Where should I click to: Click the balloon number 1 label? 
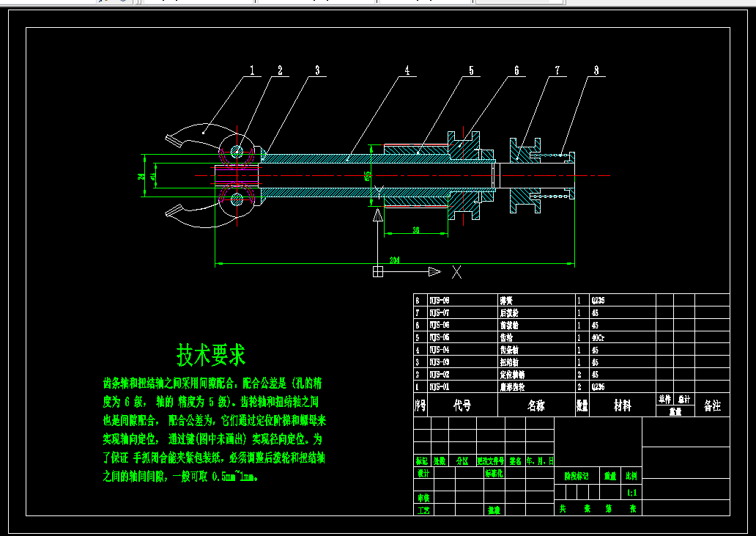pos(252,70)
